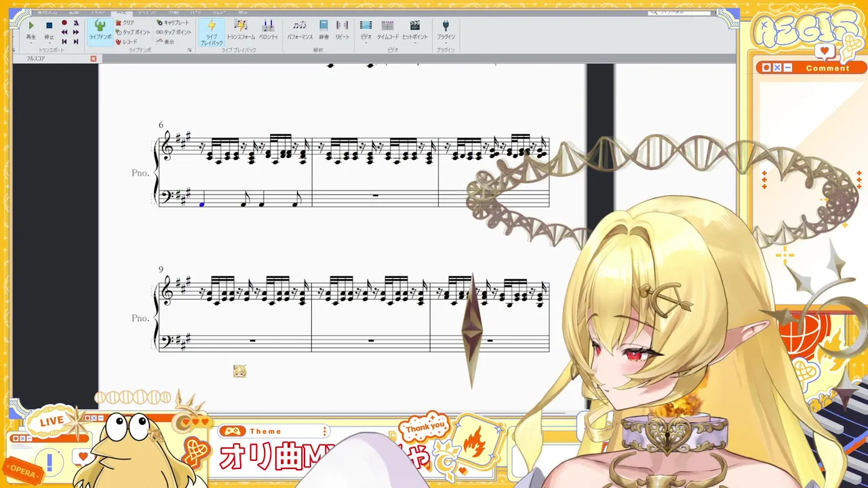Move playback line to start of score
The height and width of the screenshot is (488, 868).
(x=64, y=41)
